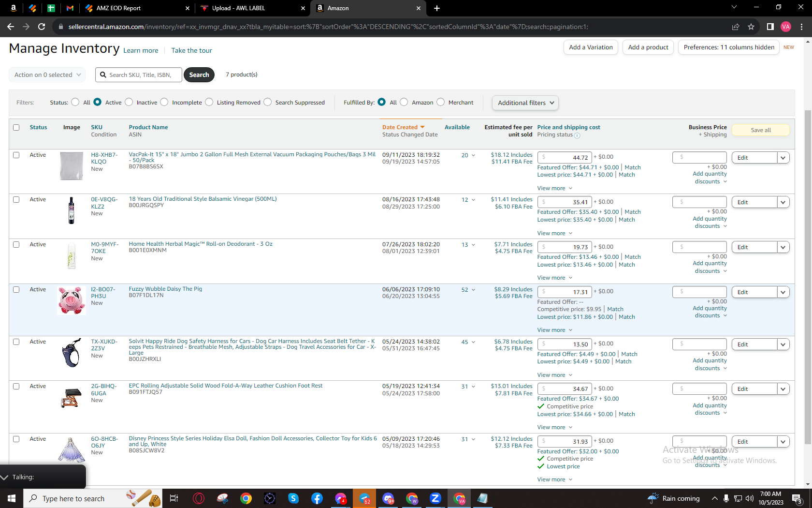Expand available quantity 52 for Fuzzy Wubble

click(468, 290)
